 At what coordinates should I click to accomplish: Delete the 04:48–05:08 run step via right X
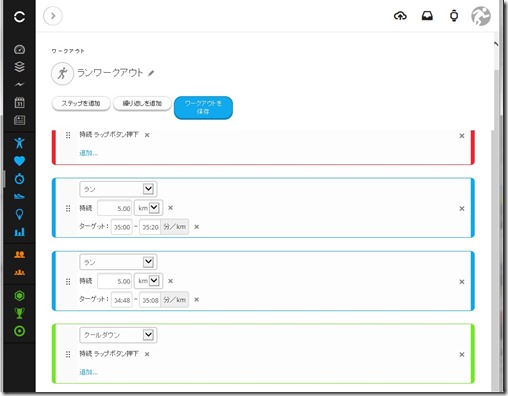pyautogui.click(x=462, y=282)
